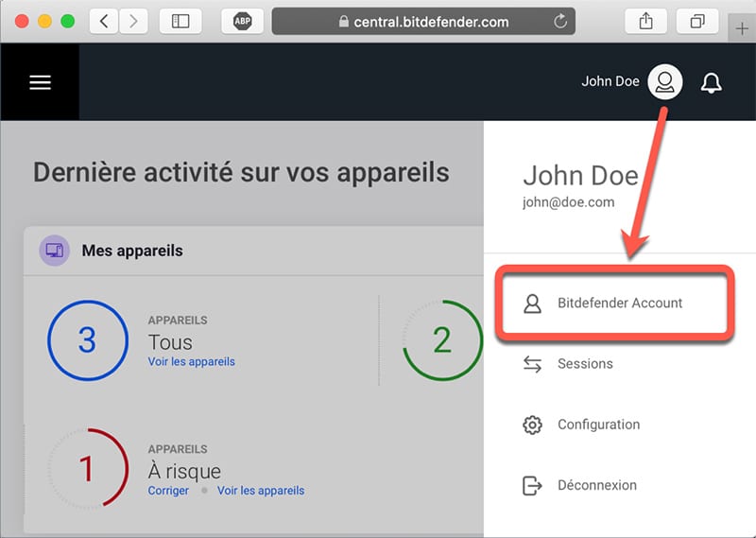Go forward in browser history

click(133, 21)
